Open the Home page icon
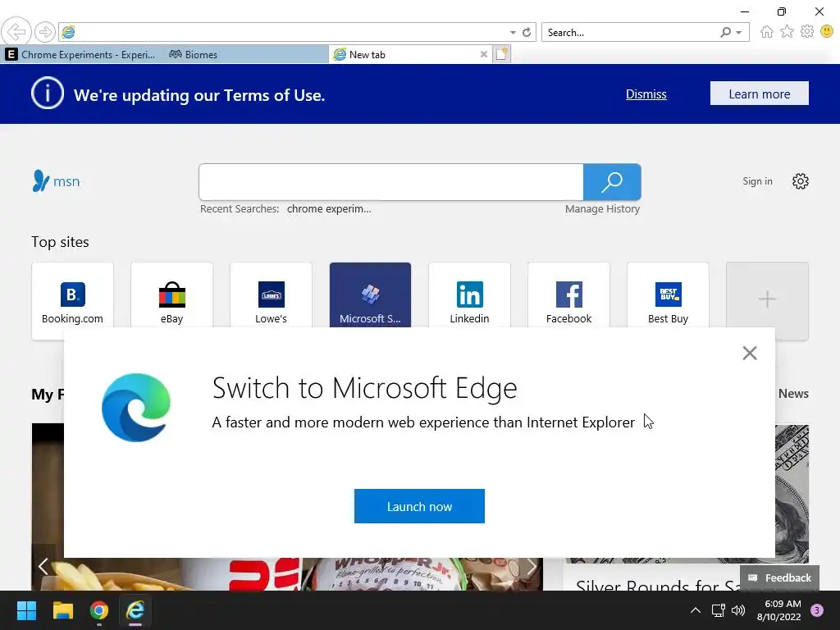Screen dimensions: 840x630 (767, 32)
